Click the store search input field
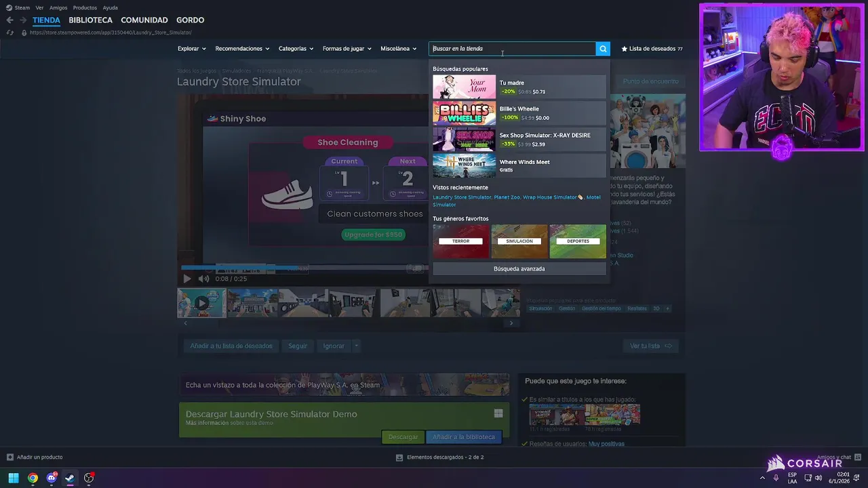The width and height of the screenshot is (868, 488). pyautogui.click(x=513, y=49)
